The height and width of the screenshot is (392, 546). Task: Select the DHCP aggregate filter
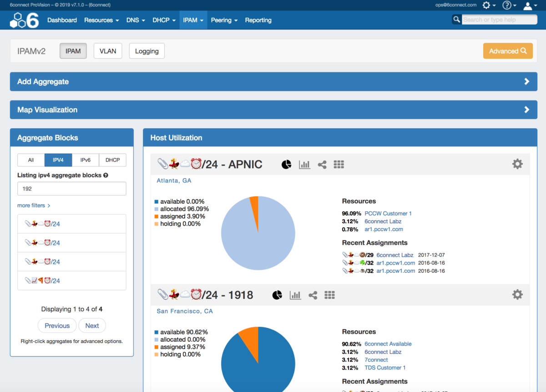[113, 160]
